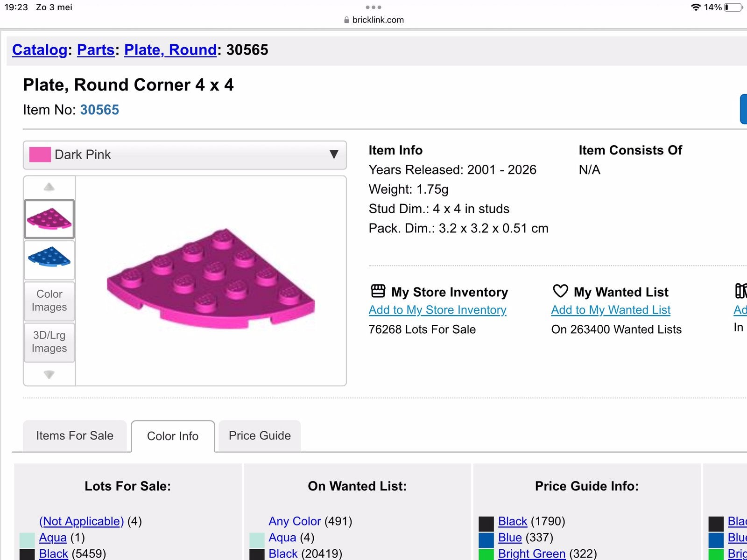
Task: Open 3D/Lrg Images button
Action: 49,342
